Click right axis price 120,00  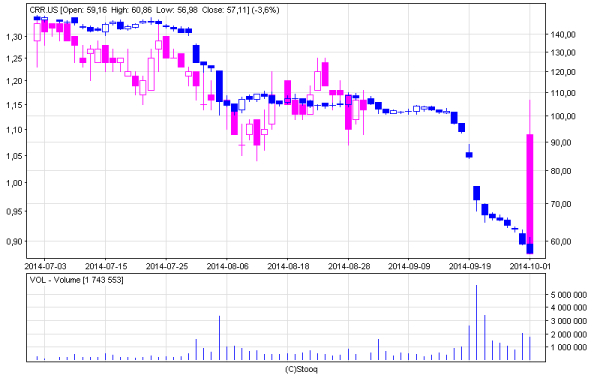[563, 72]
